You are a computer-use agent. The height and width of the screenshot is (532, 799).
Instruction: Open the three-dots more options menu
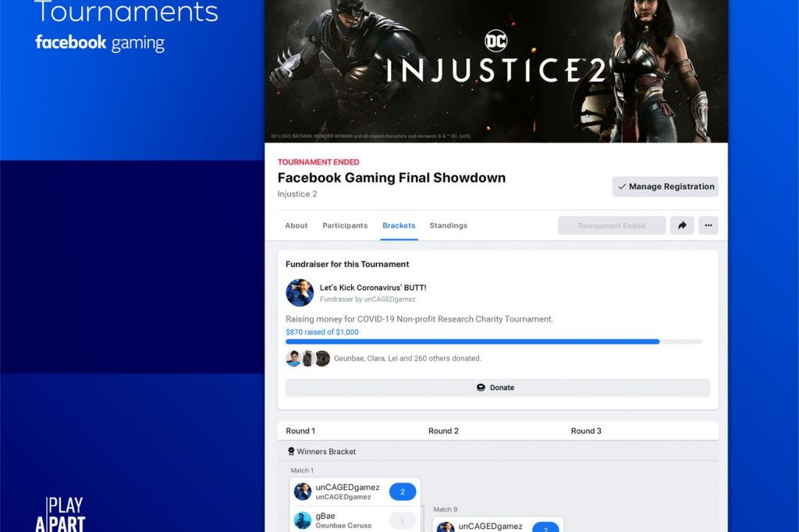[x=708, y=225]
